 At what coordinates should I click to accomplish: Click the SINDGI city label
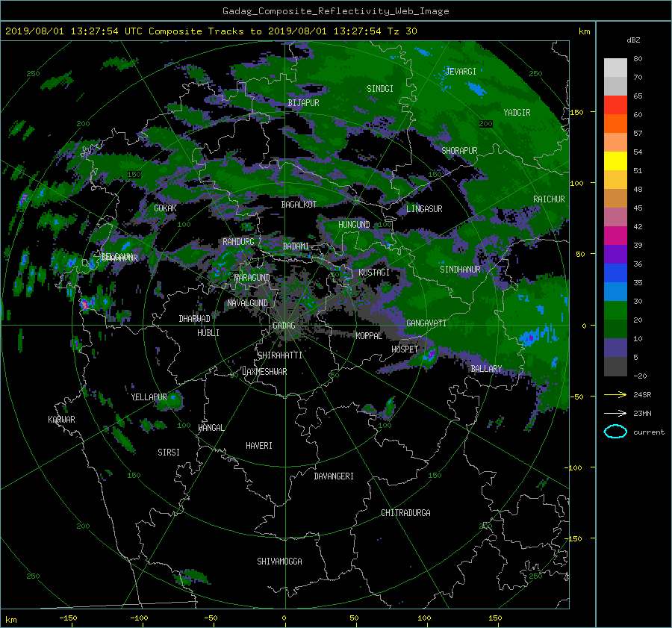pos(380,89)
